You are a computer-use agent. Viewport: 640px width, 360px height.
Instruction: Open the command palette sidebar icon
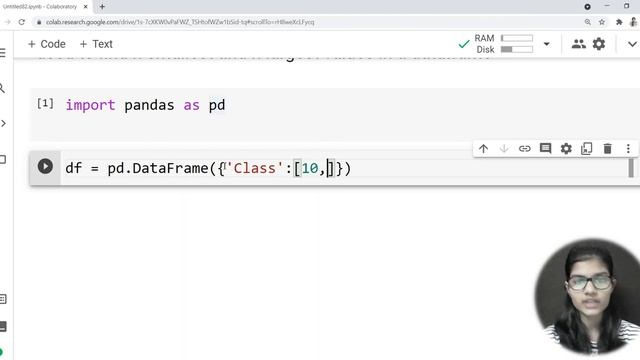click(3, 299)
